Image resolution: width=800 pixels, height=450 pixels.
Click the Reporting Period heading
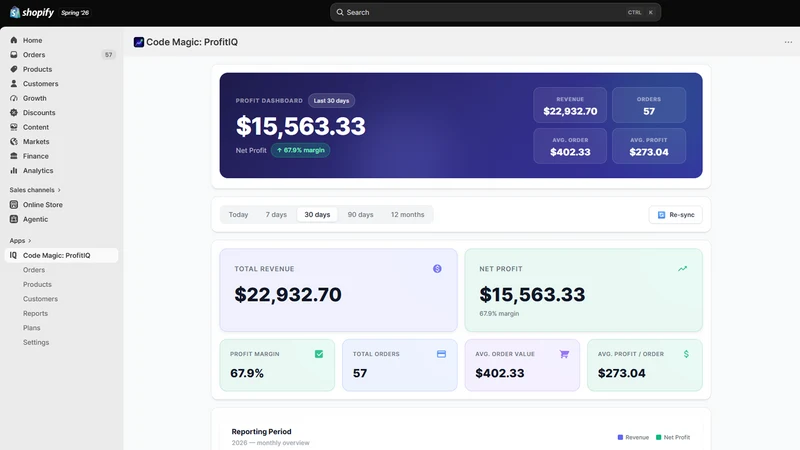point(261,432)
